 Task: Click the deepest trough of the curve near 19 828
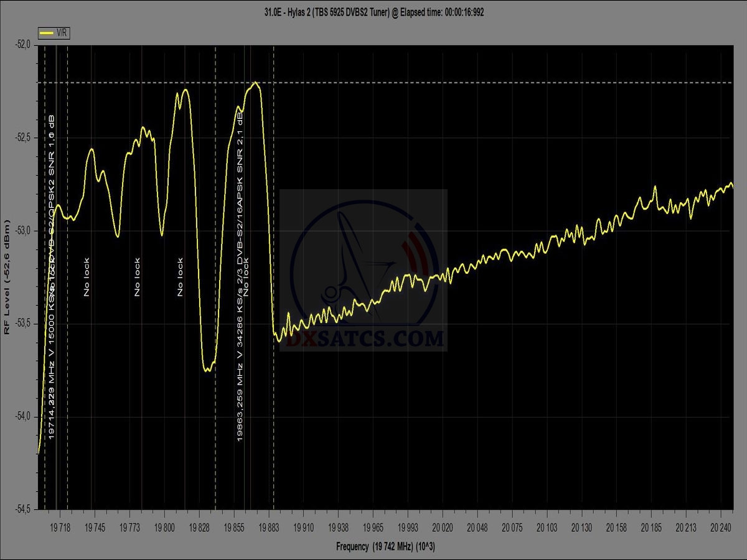208,370
